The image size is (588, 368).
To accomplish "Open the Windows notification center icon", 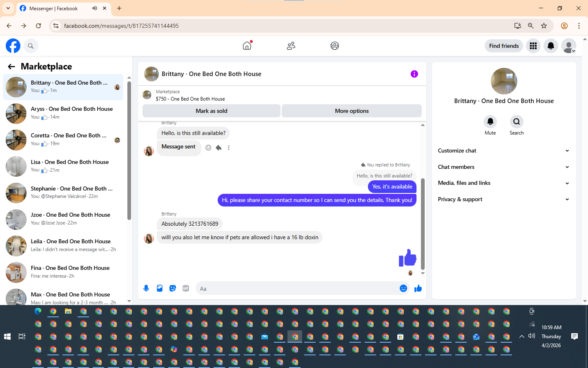I will (575, 337).
